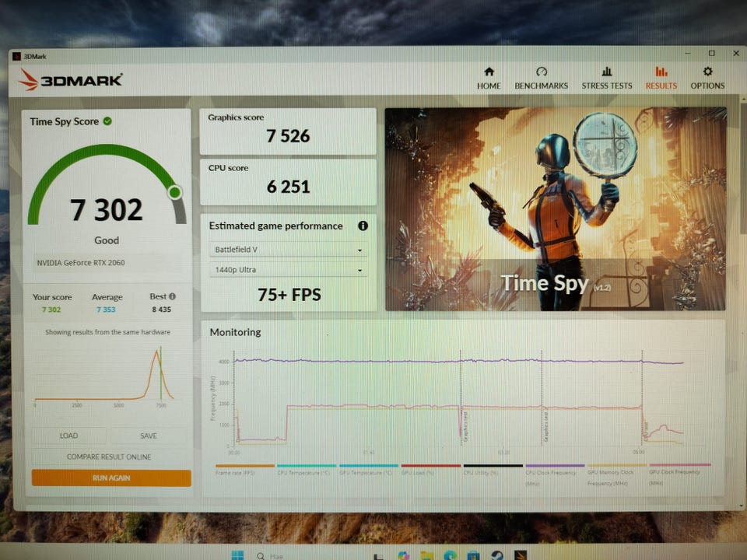Click the orange RUN AGAIN button
The height and width of the screenshot is (560, 747).
point(111,478)
